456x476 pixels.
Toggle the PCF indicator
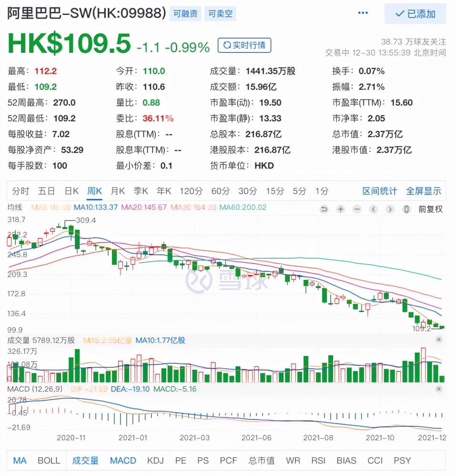click(x=228, y=460)
